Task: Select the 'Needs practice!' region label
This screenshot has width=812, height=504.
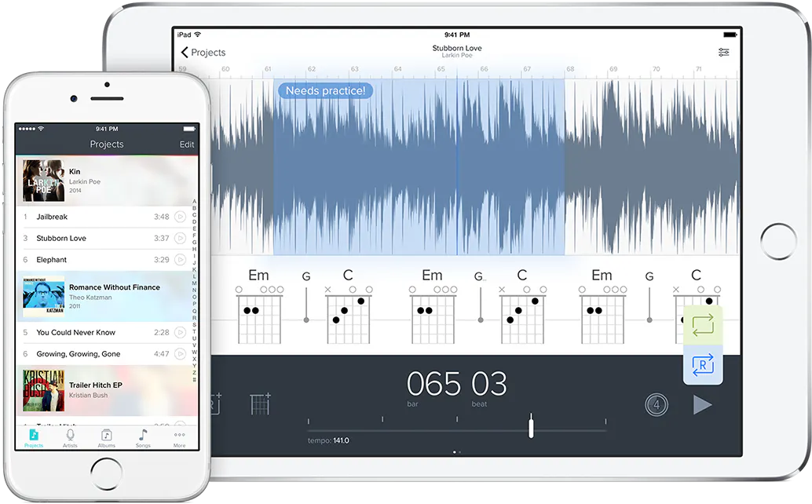Action: tap(325, 90)
